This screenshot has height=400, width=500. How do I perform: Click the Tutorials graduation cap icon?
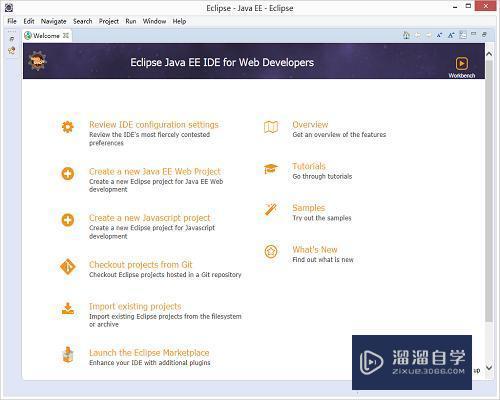pyautogui.click(x=271, y=169)
